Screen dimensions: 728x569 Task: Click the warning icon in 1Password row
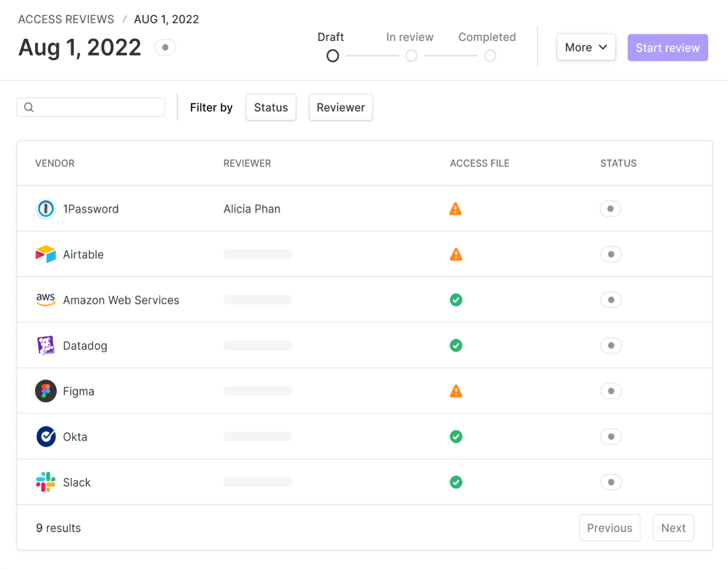[455, 209]
